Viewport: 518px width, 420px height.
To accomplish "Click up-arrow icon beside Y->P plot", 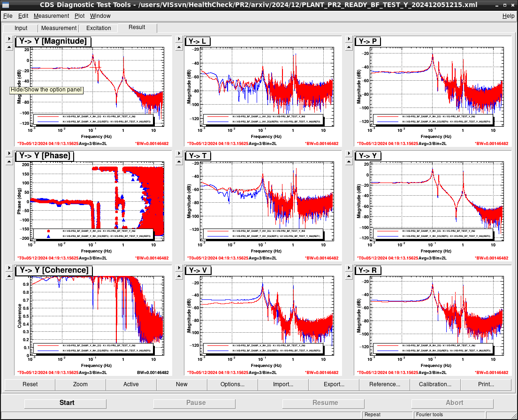I will pos(349,47).
